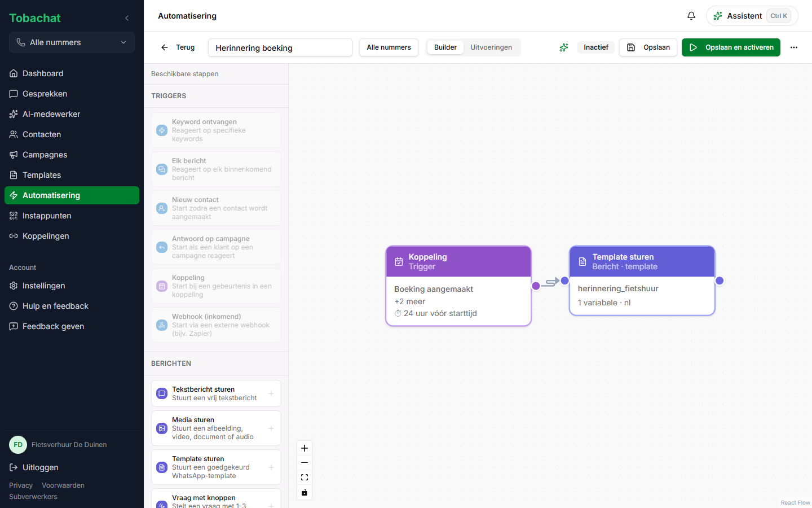This screenshot has width=812, height=508.
Task: Click the output handle of Koppeling node
Action: (536, 286)
